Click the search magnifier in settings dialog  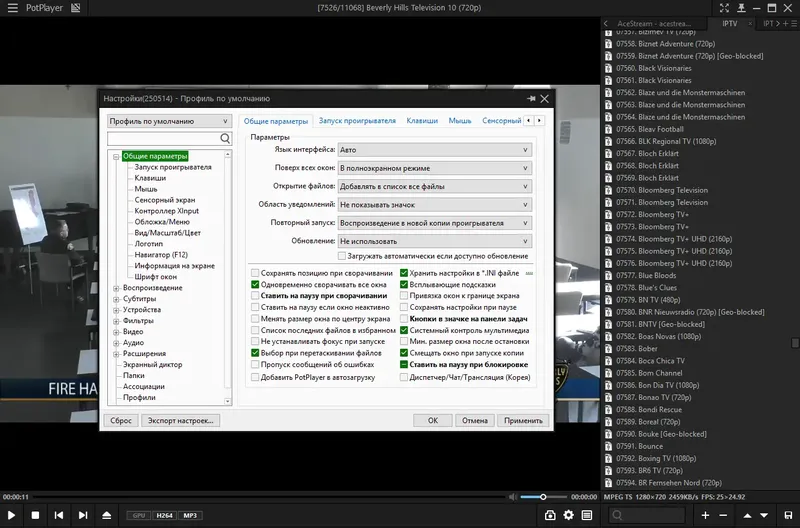(x=225, y=138)
